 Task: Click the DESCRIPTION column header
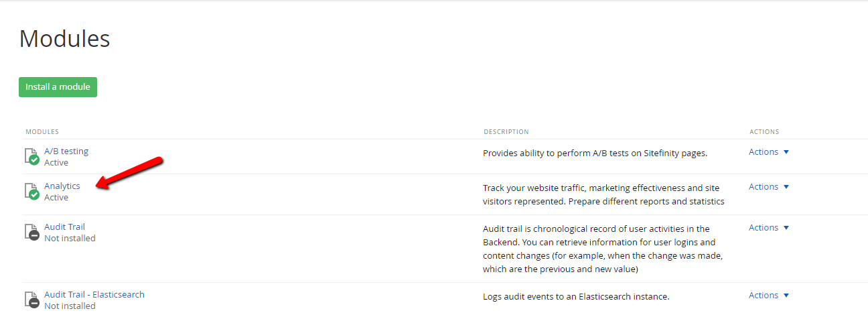click(506, 132)
